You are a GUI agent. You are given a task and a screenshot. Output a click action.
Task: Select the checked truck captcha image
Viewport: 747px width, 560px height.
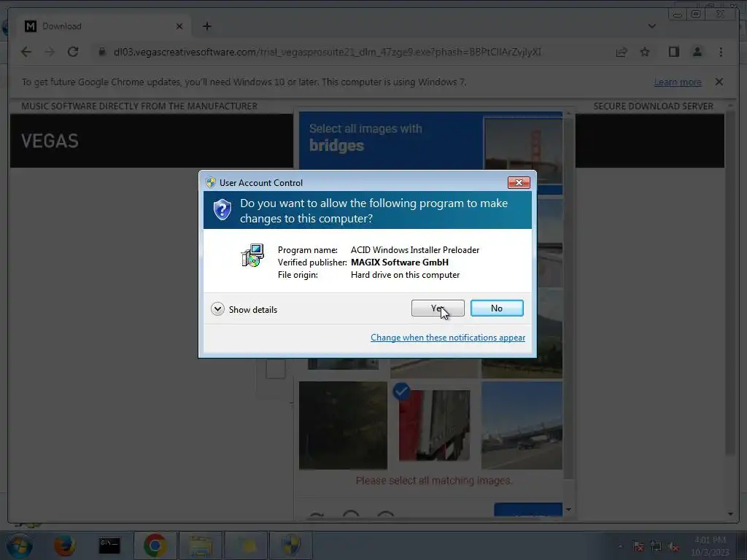point(433,425)
